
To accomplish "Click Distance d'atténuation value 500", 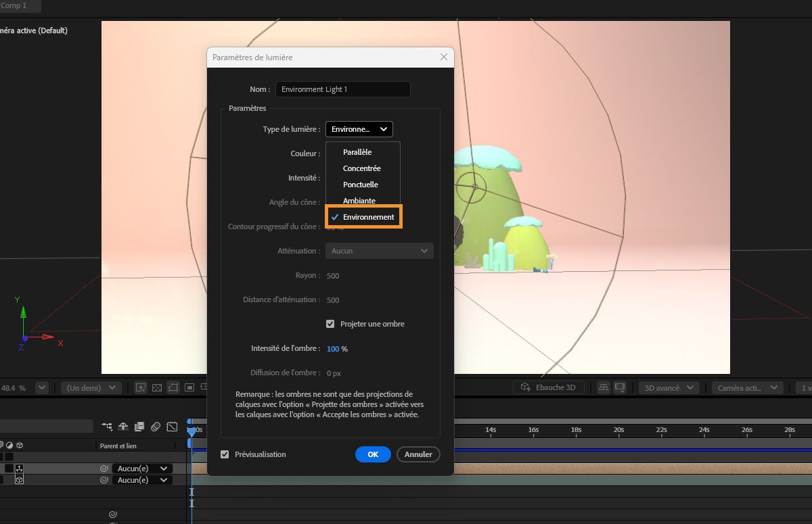I will pyautogui.click(x=333, y=300).
